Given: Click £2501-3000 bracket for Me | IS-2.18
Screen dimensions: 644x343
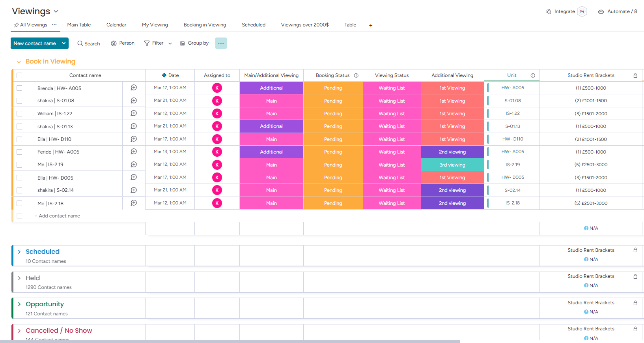Looking at the screenshot, I should tap(591, 203).
